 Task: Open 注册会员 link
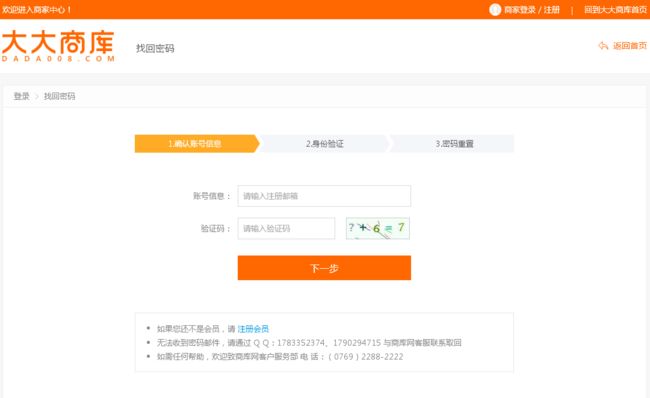pyautogui.click(x=253, y=329)
